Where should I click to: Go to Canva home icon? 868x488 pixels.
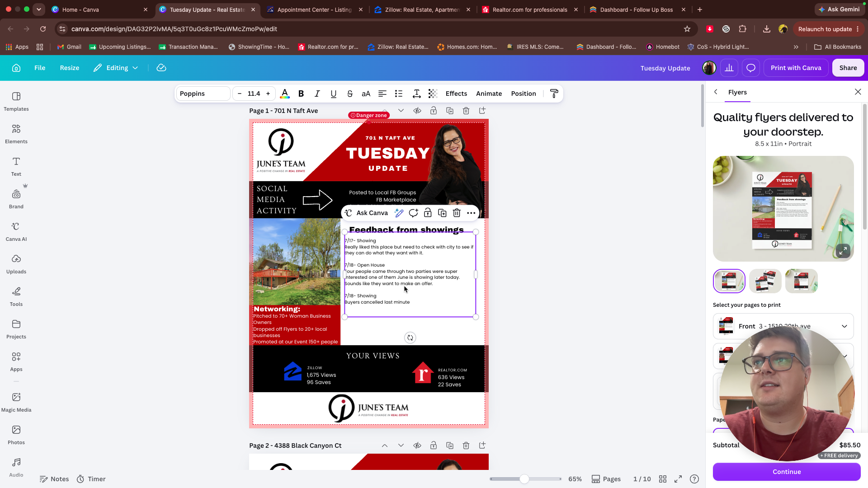[16, 68]
